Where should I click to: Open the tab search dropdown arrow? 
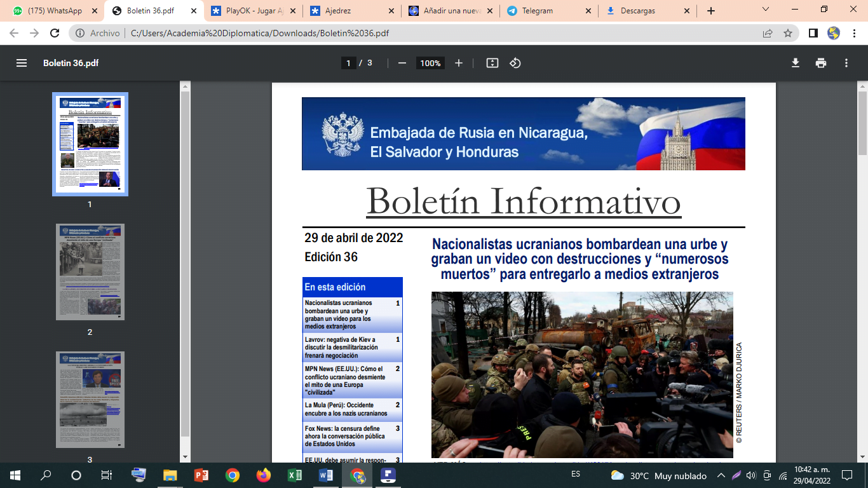point(766,10)
